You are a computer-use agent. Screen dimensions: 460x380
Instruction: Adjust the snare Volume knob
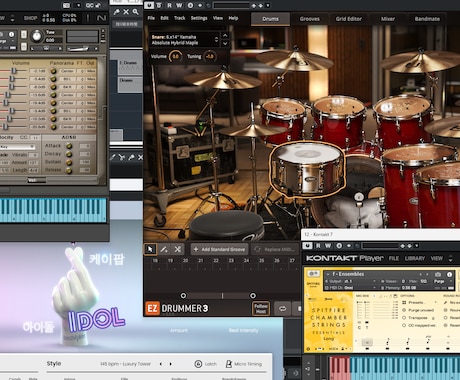click(x=176, y=56)
